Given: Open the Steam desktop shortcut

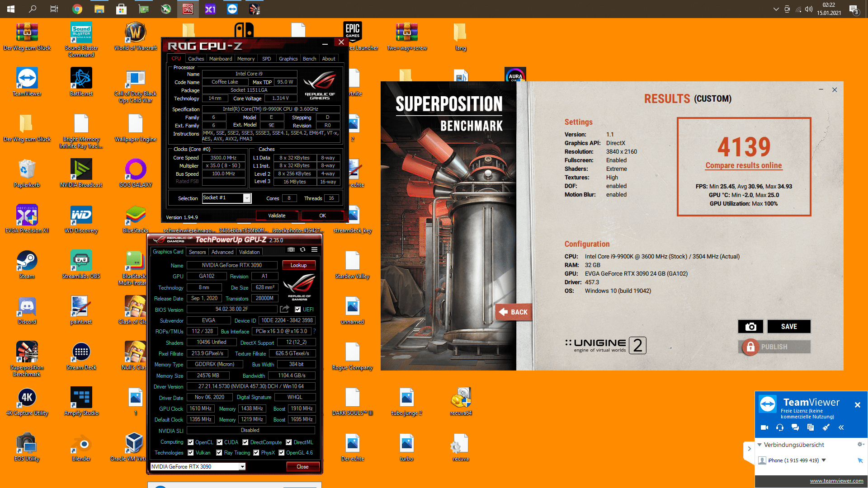Looking at the screenshot, I should 27,265.
